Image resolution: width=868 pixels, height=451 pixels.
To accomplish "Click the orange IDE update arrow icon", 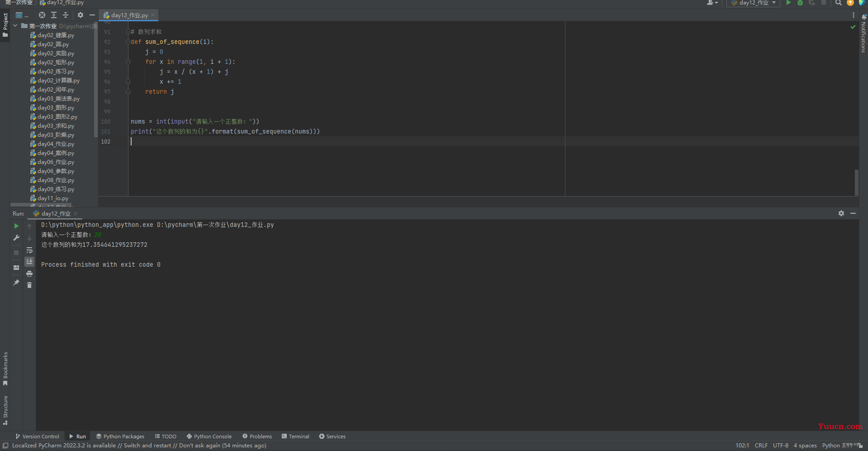I will (850, 3).
